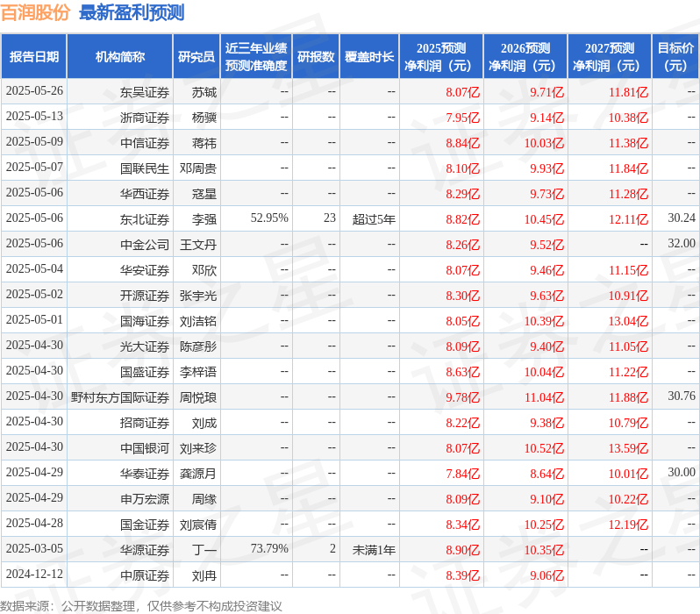Click the 8.63亿 value for 国盛证券
Image resolution: width=700 pixels, height=614 pixels.
(463, 373)
